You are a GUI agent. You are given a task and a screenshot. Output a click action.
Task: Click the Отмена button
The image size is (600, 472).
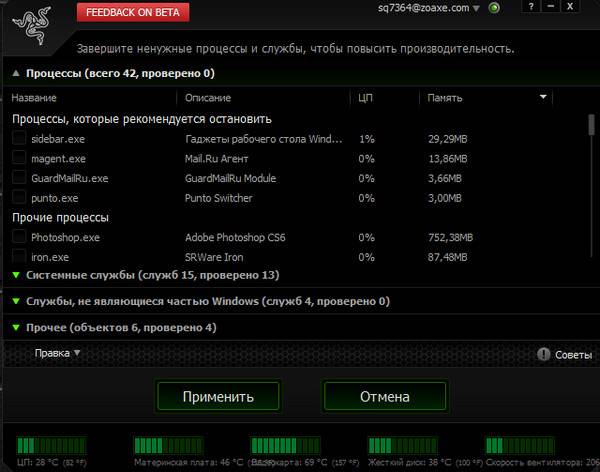384,396
